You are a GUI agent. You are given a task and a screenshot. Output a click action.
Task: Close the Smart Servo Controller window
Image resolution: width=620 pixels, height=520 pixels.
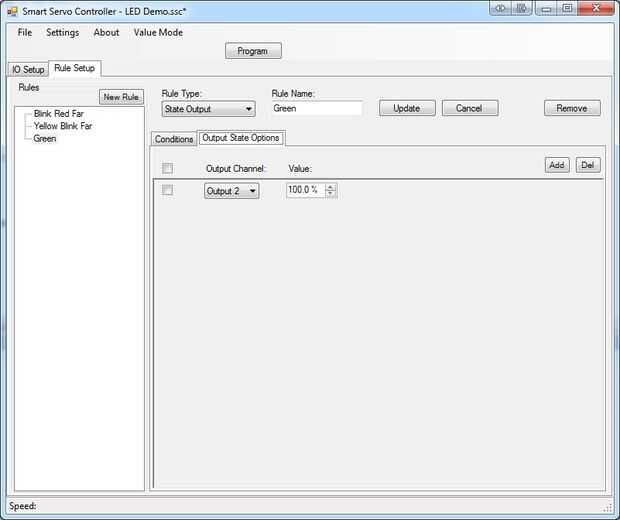click(596, 8)
